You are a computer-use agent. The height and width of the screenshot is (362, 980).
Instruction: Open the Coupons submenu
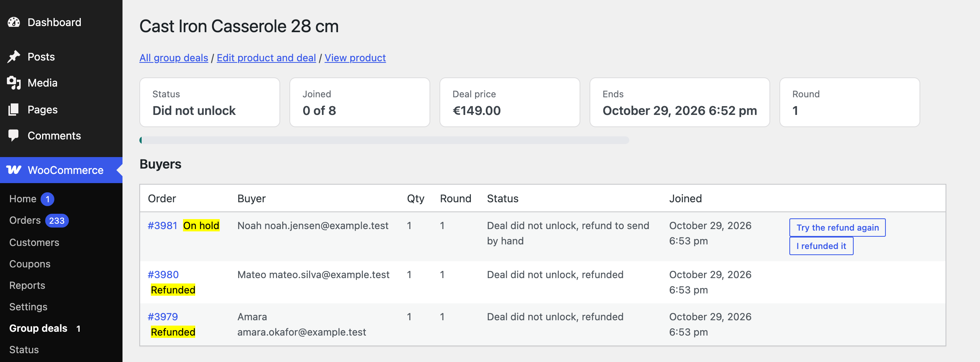[x=30, y=264]
